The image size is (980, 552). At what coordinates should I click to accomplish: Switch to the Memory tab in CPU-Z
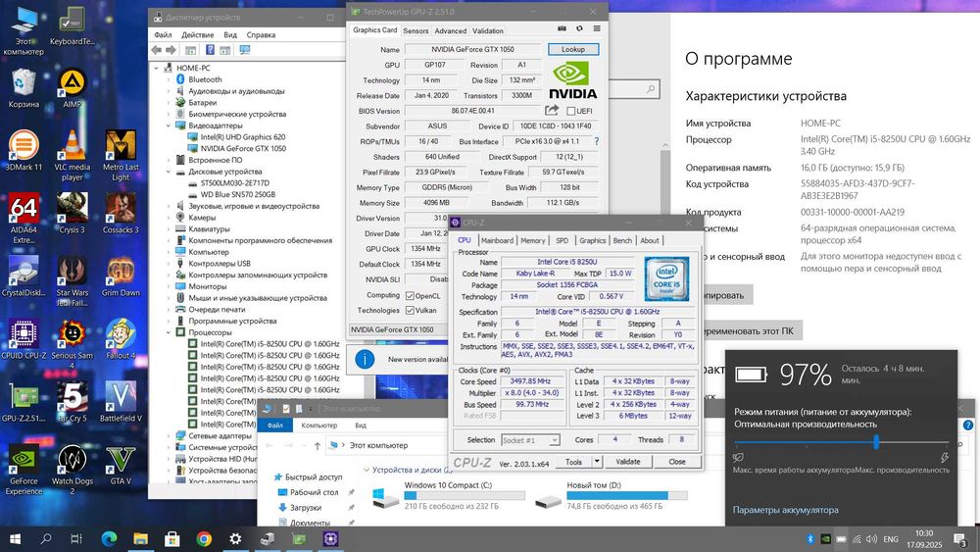[532, 240]
